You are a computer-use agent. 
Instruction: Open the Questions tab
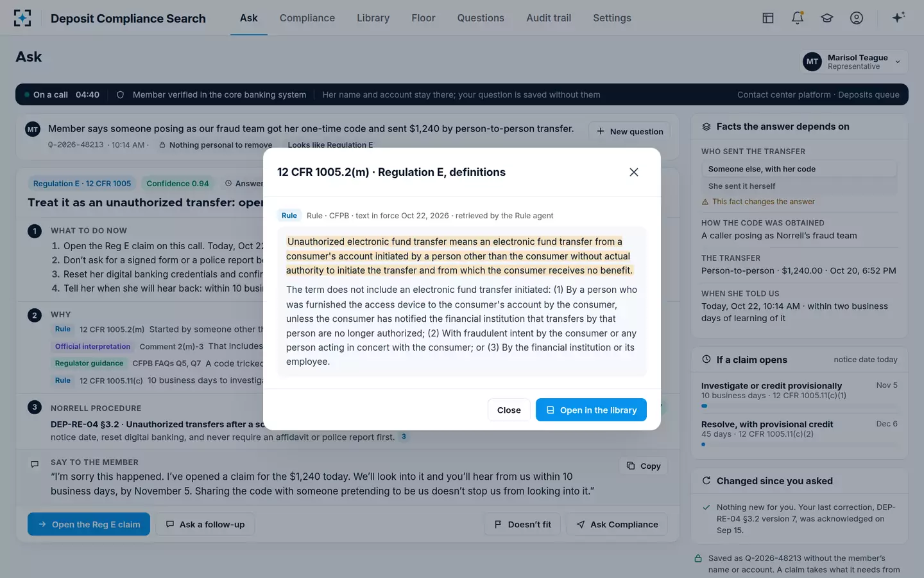[481, 18]
